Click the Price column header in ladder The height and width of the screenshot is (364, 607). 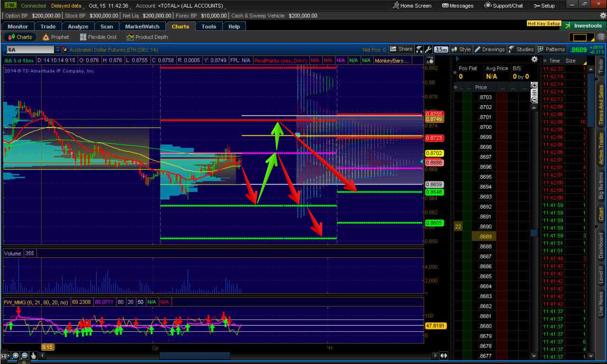[481, 87]
